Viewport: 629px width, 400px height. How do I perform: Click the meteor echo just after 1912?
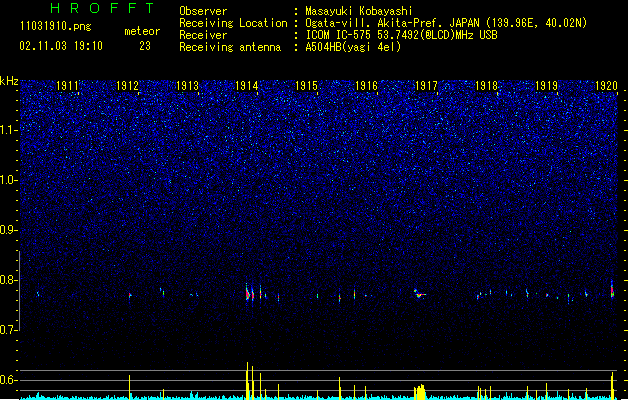click(130, 296)
